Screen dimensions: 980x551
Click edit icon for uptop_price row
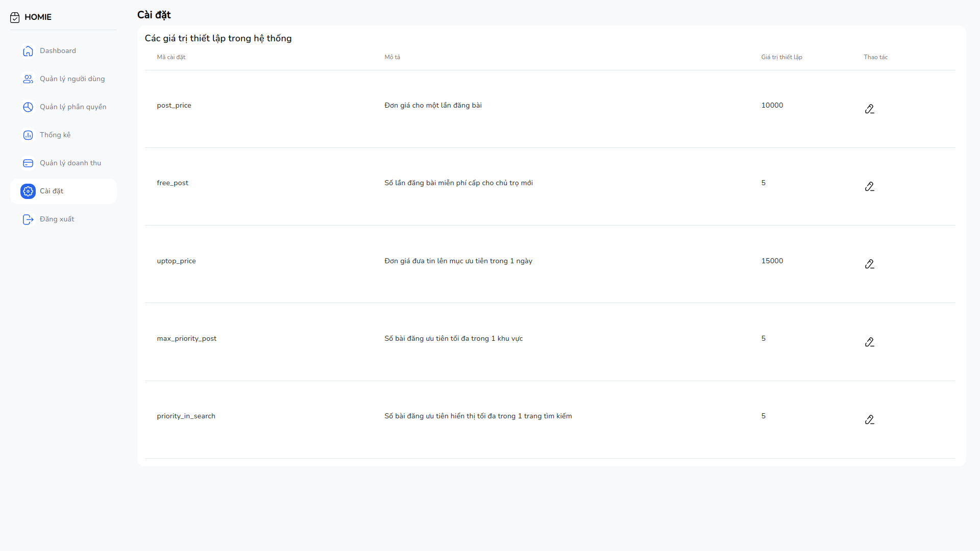[869, 264]
